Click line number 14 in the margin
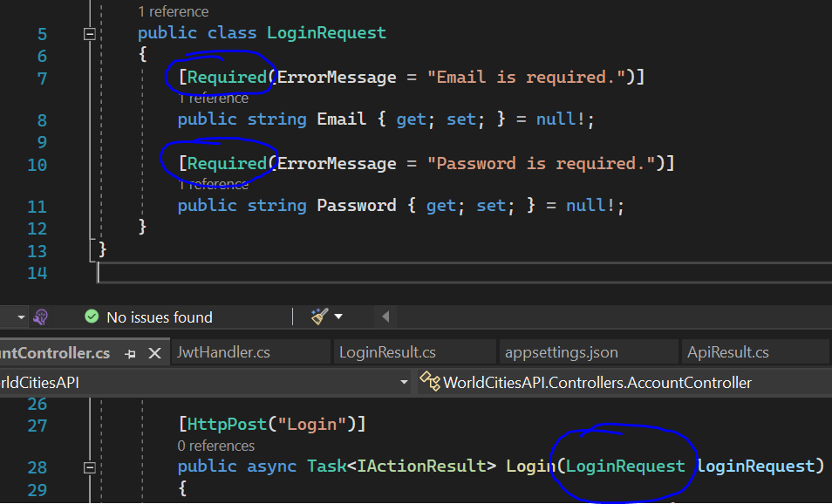The width and height of the screenshot is (832, 504). (x=38, y=273)
